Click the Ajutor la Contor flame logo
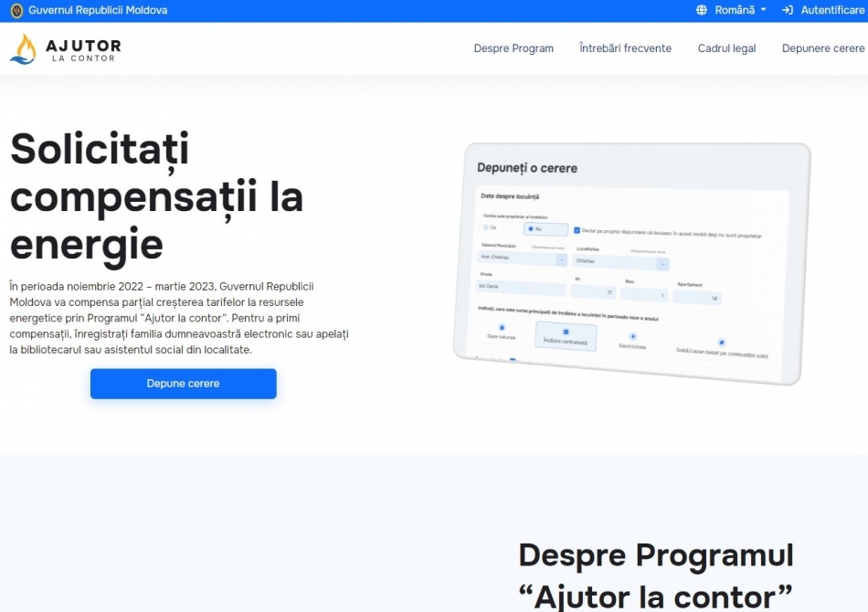The width and height of the screenshot is (868, 612). coord(23,48)
